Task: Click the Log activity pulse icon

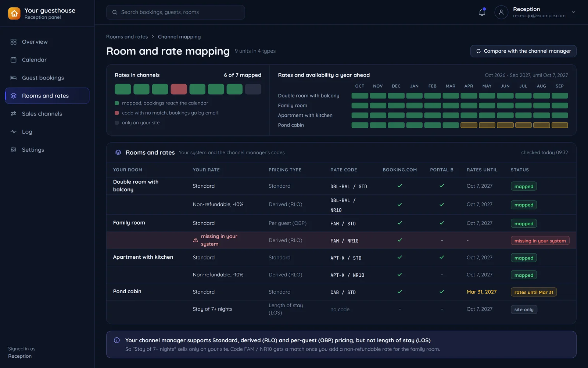Action: 14,132
